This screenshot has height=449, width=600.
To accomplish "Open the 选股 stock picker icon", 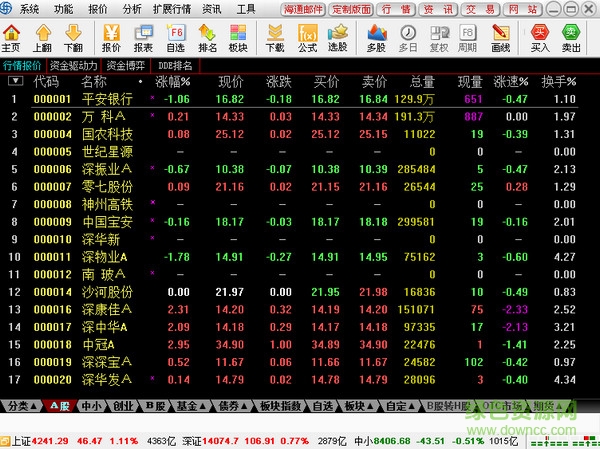I will [x=338, y=38].
